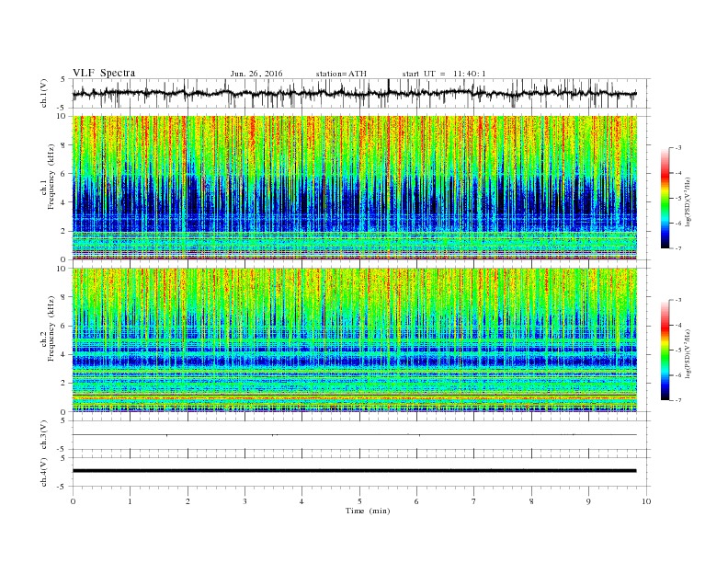Click the "-5" label on ch.1 color bar
This screenshot has width=728, height=563.
point(678,199)
